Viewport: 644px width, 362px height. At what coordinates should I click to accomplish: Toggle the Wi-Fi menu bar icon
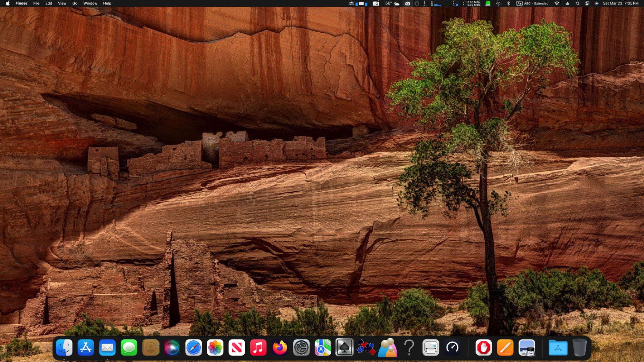point(557,3)
